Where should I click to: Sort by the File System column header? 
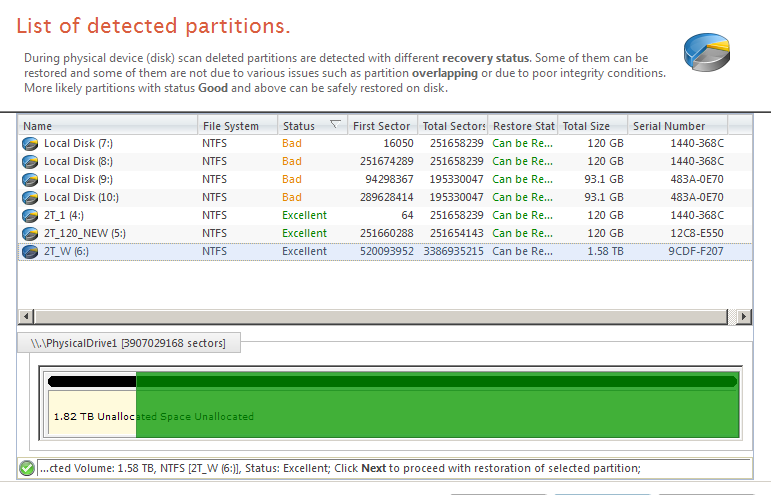tap(237, 126)
